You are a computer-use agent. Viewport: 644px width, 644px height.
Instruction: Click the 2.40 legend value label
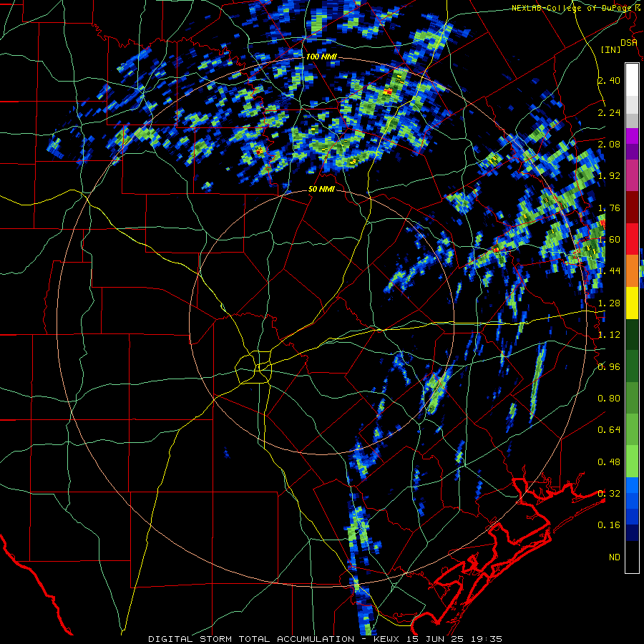[x=609, y=80]
